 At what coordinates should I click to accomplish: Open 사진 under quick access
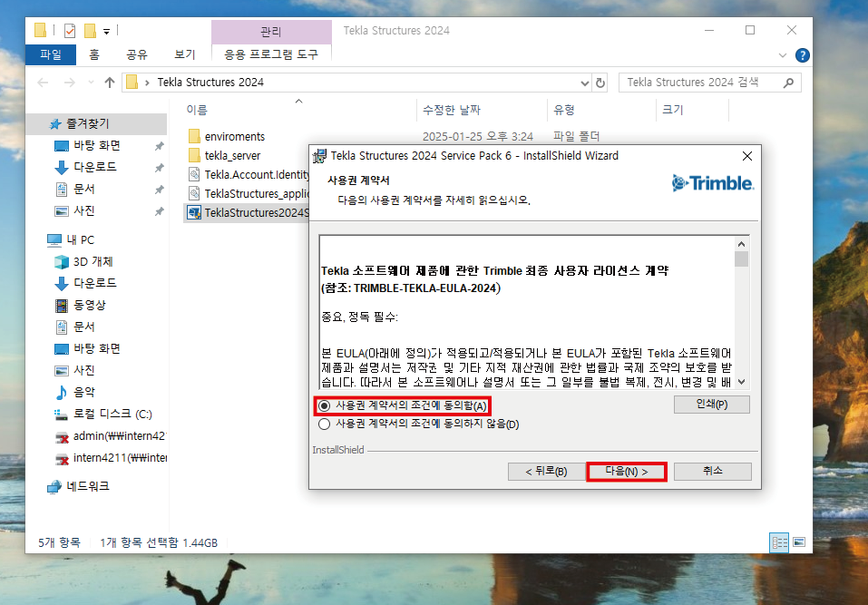point(84,211)
